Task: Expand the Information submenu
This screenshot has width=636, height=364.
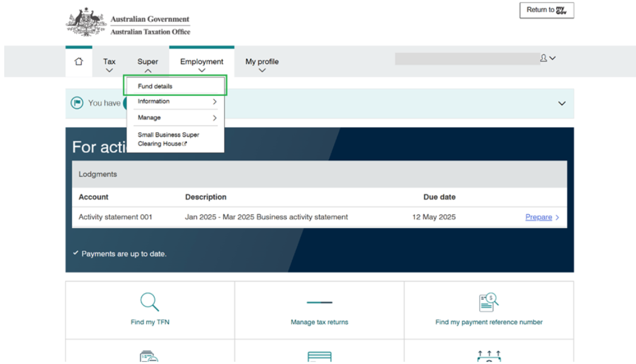Action: click(x=175, y=101)
